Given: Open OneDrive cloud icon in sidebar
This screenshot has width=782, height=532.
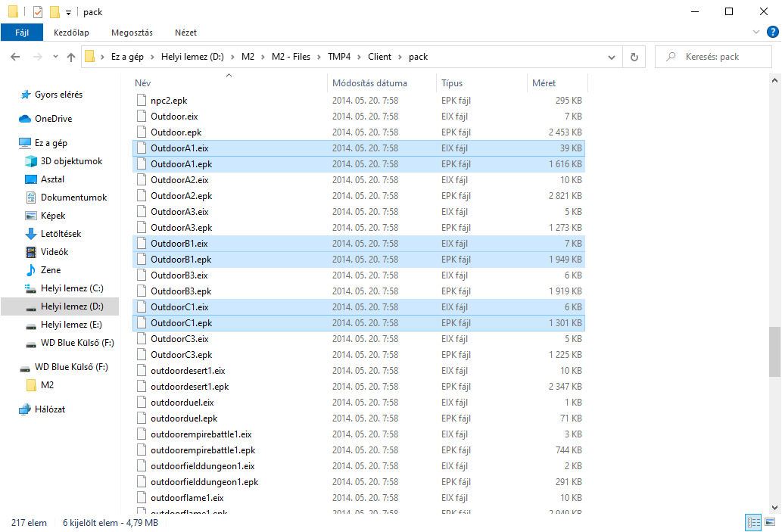Looking at the screenshot, I should click(25, 119).
